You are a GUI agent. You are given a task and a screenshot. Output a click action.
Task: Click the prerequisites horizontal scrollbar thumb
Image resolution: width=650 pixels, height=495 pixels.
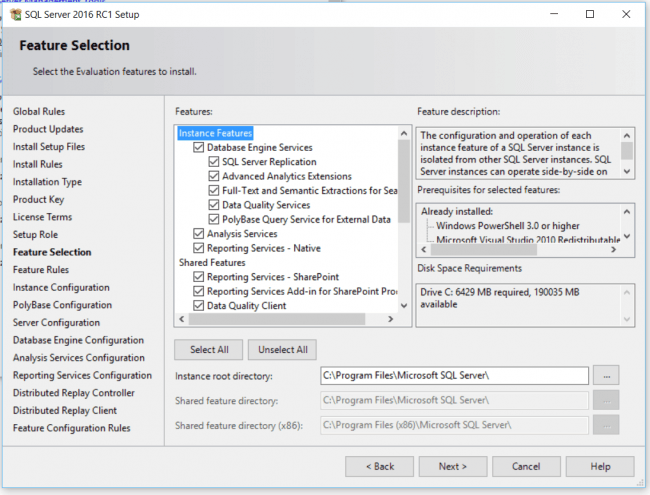click(x=484, y=250)
